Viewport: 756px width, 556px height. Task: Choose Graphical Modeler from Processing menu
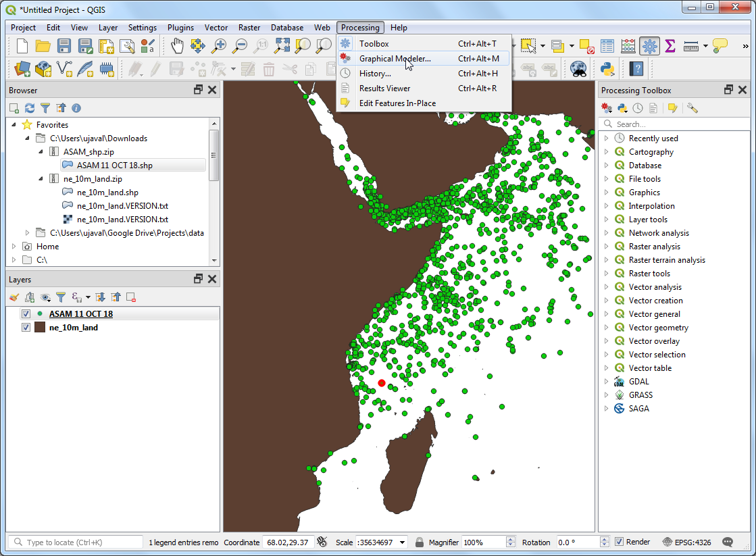(395, 59)
